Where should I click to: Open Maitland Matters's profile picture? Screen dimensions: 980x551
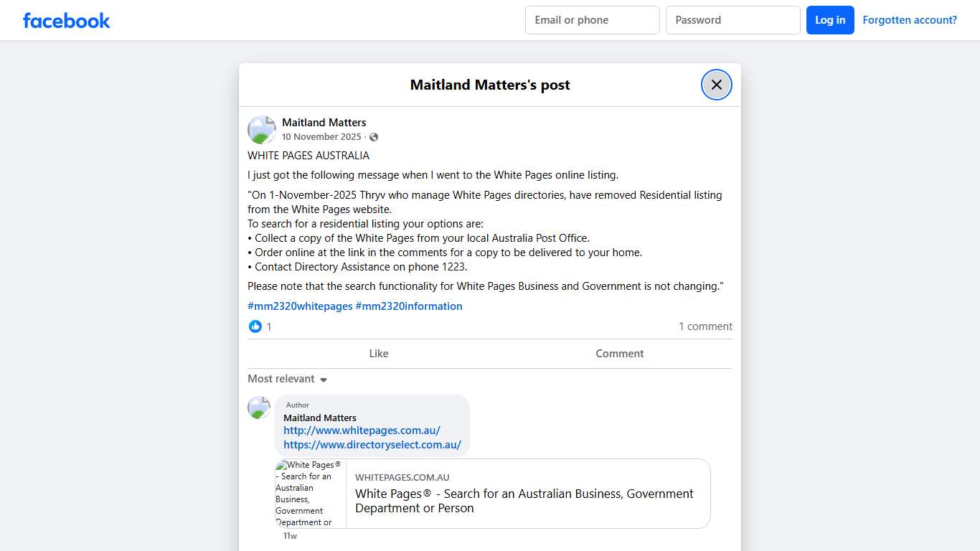(x=261, y=129)
